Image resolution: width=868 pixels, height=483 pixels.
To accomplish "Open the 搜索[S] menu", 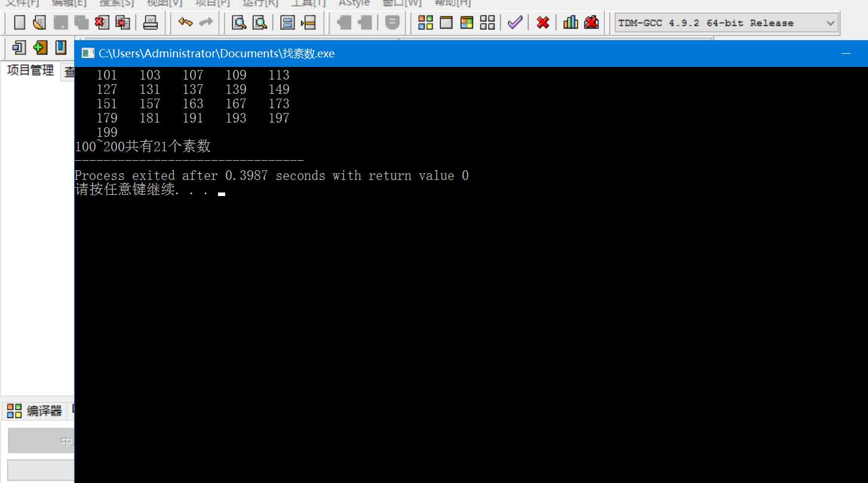I will [116, 3].
